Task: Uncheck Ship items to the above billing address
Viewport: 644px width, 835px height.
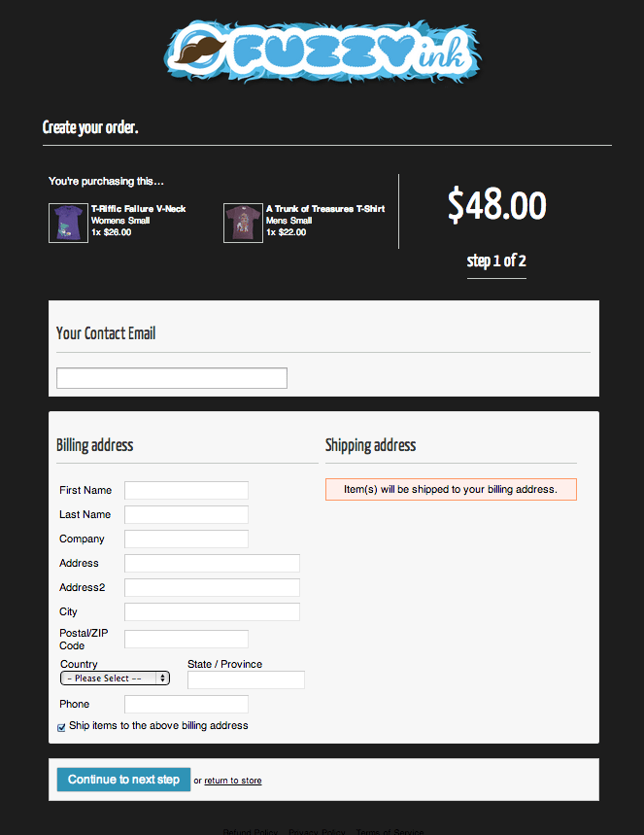Action: click(61, 727)
